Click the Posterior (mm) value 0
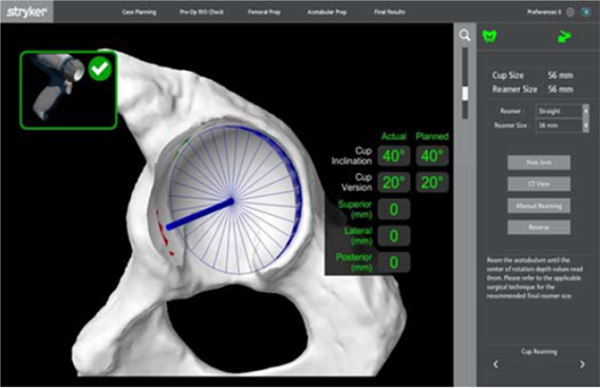 click(394, 262)
